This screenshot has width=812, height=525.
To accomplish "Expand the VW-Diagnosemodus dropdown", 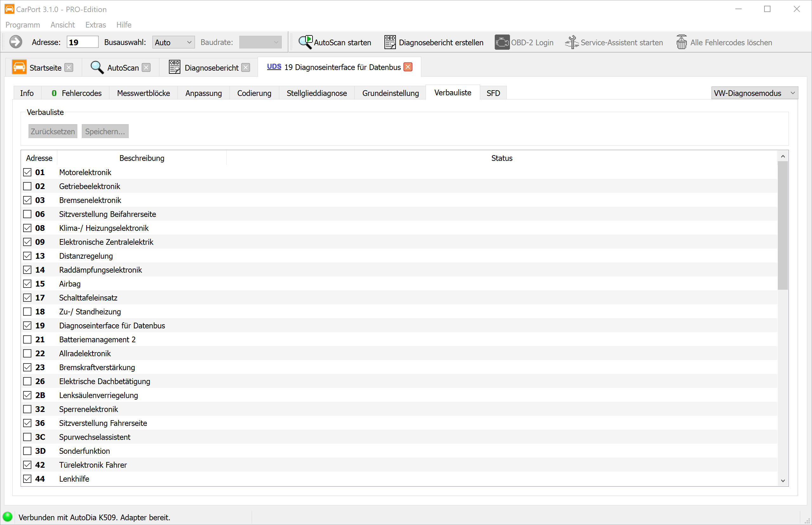I will pos(754,93).
